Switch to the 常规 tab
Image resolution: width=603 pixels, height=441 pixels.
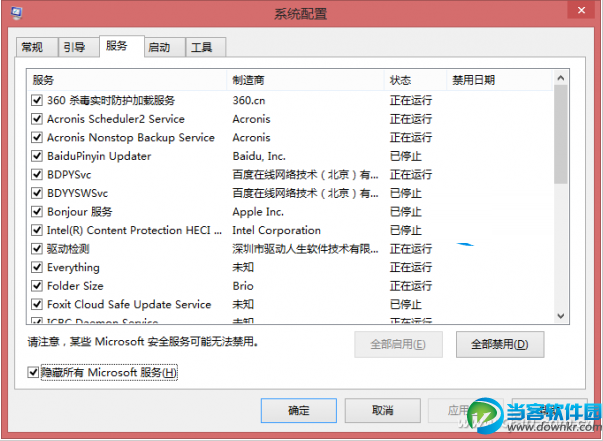tap(37, 47)
